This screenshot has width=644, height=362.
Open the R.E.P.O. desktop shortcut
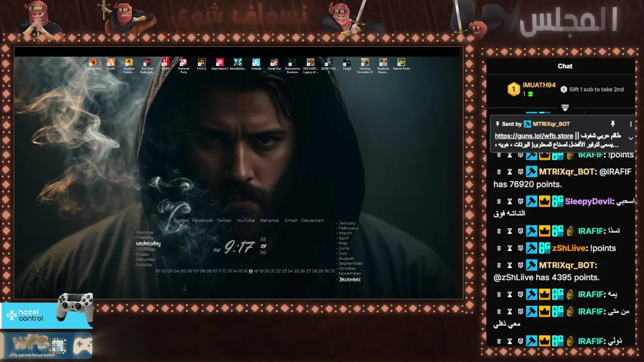coord(202,64)
